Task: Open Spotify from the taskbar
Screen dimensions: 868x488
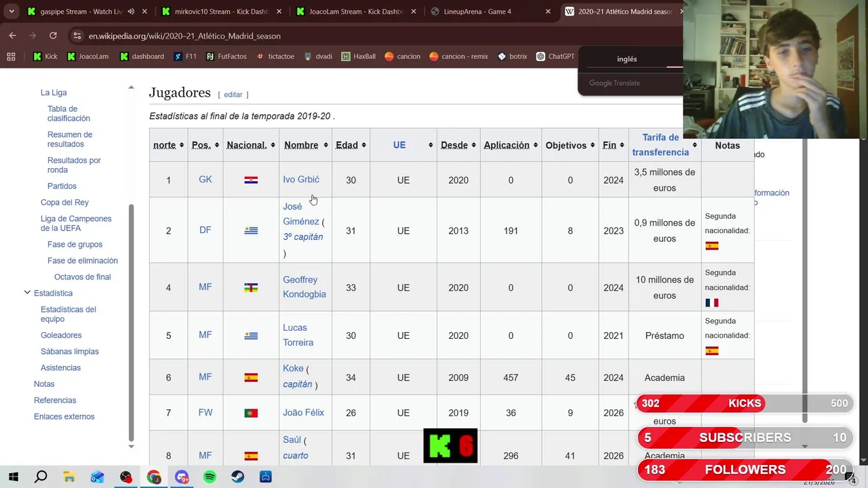Action: (210, 477)
